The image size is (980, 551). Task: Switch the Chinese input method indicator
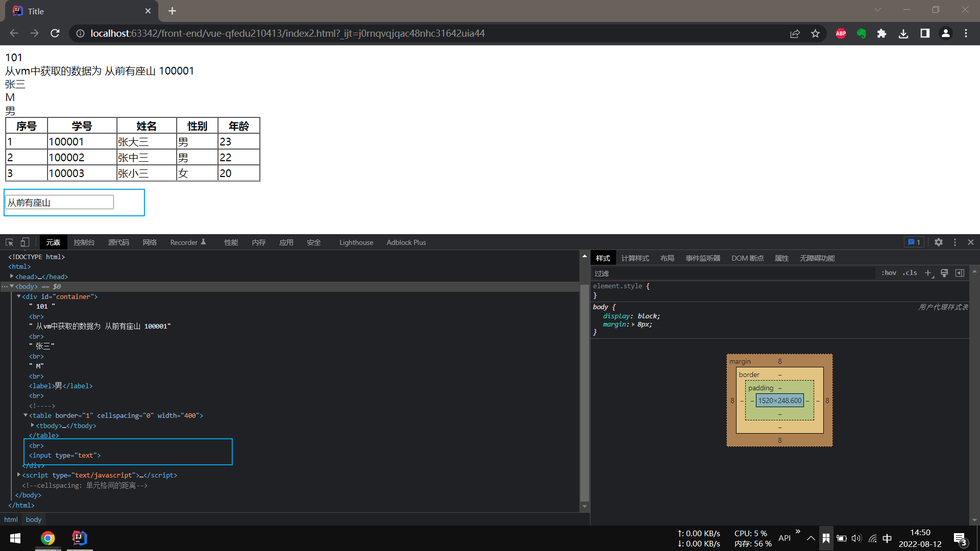tap(888, 538)
